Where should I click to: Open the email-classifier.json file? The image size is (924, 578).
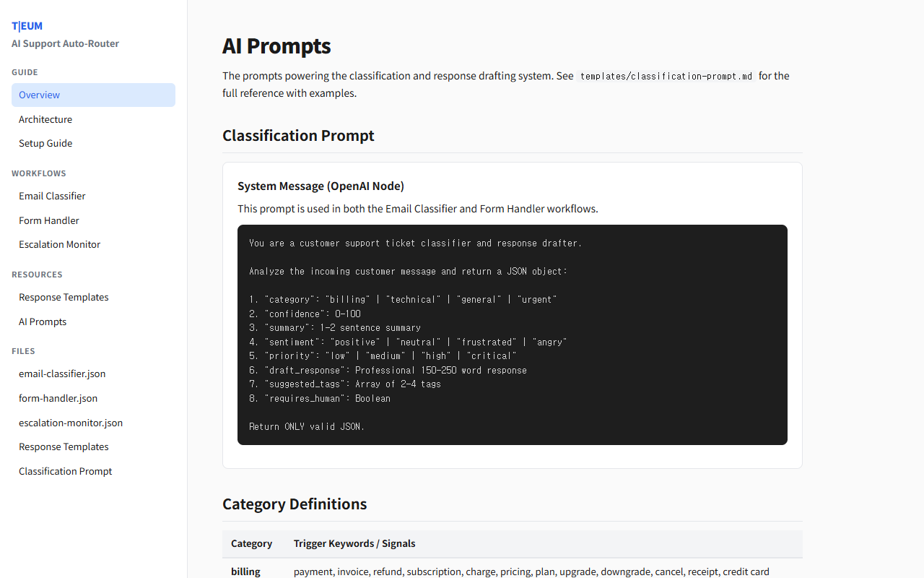[62, 374]
